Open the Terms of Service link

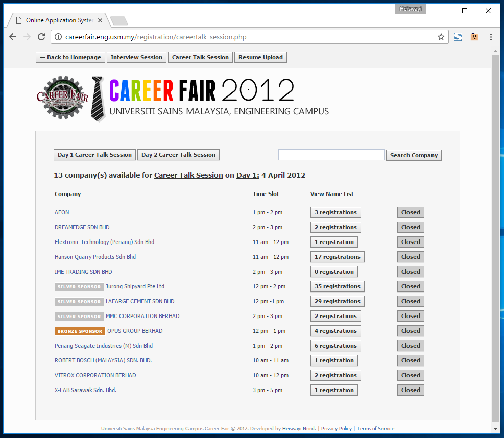pyautogui.click(x=375, y=428)
